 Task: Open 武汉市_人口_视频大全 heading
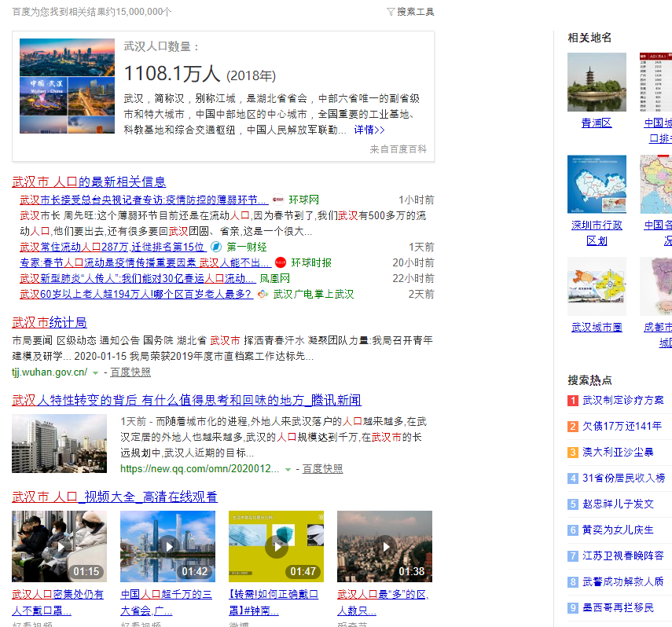pyautogui.click(x=115, y=497)
